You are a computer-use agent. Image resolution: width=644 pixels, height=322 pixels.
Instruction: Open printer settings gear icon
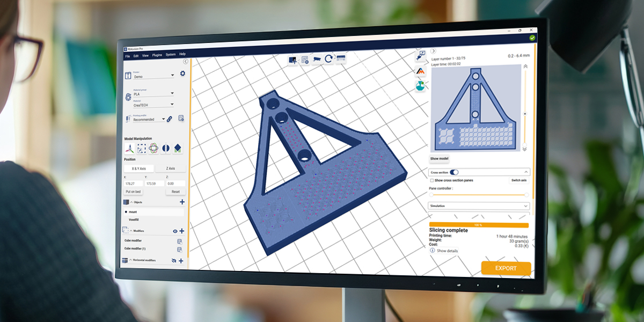pos(182,74)
